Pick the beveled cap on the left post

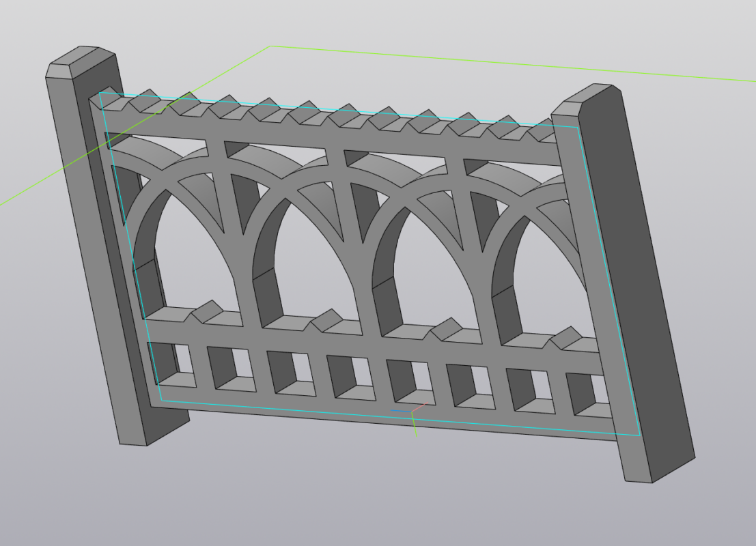coord(81,61)
